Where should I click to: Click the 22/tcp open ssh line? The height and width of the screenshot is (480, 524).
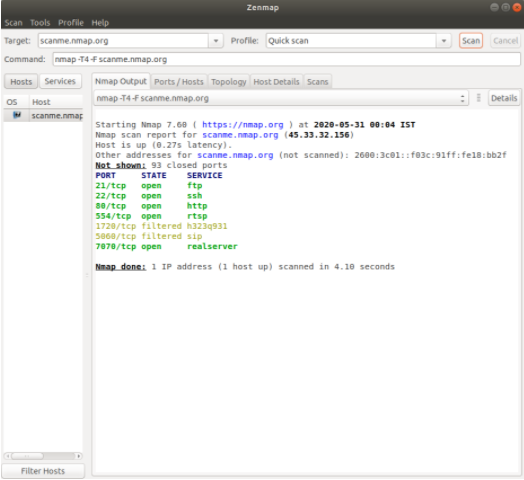[149, 196]
